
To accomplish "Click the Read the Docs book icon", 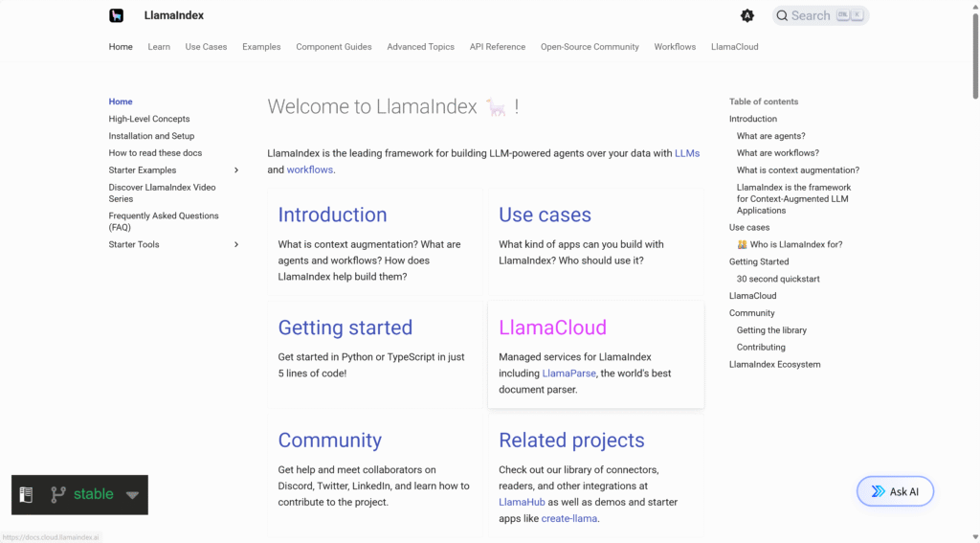I will 26,495.
